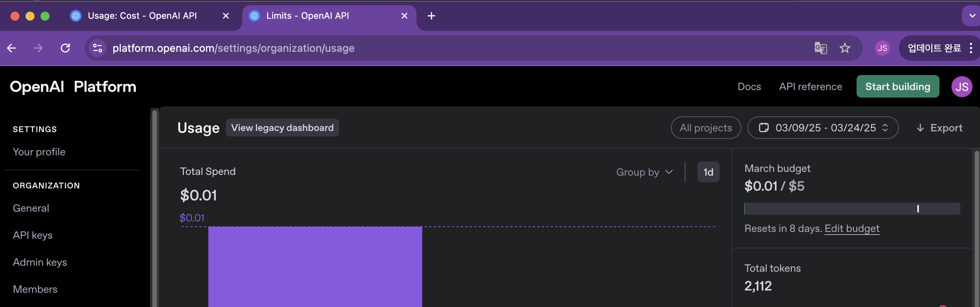980x307 pixels.
Task: Select the 1d interval button
Action: click(708, 172)
